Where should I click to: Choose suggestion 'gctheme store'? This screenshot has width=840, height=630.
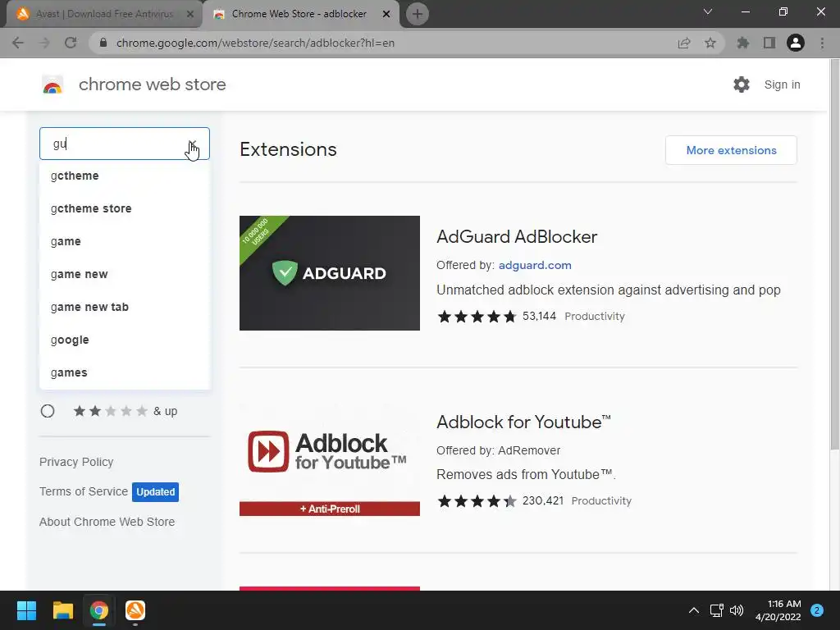(x=125, y=208)
